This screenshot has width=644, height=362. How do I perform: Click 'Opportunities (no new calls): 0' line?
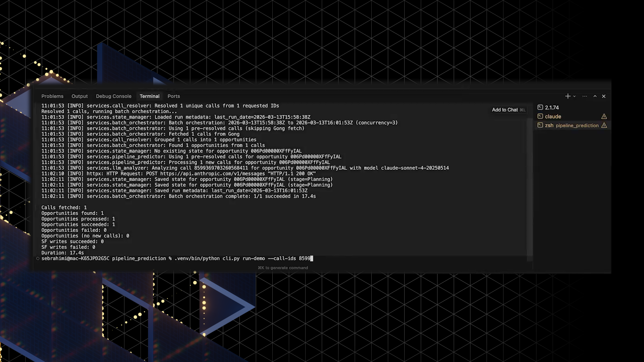coord(85,236)
